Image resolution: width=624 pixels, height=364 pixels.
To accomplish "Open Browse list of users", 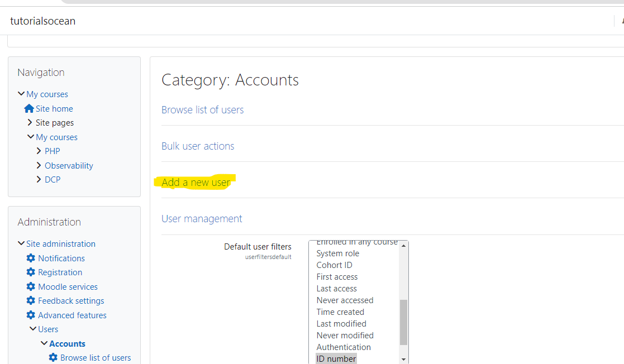I will pos(202,109).
